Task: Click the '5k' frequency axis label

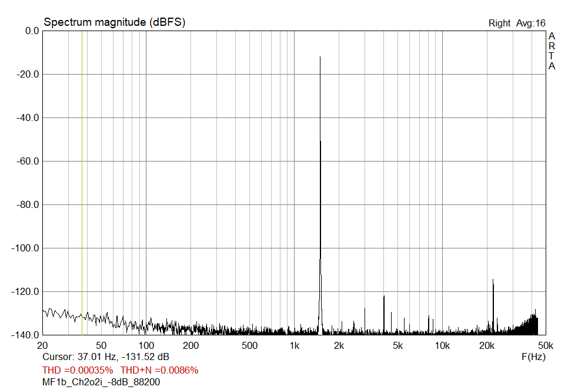Action: 397,345
